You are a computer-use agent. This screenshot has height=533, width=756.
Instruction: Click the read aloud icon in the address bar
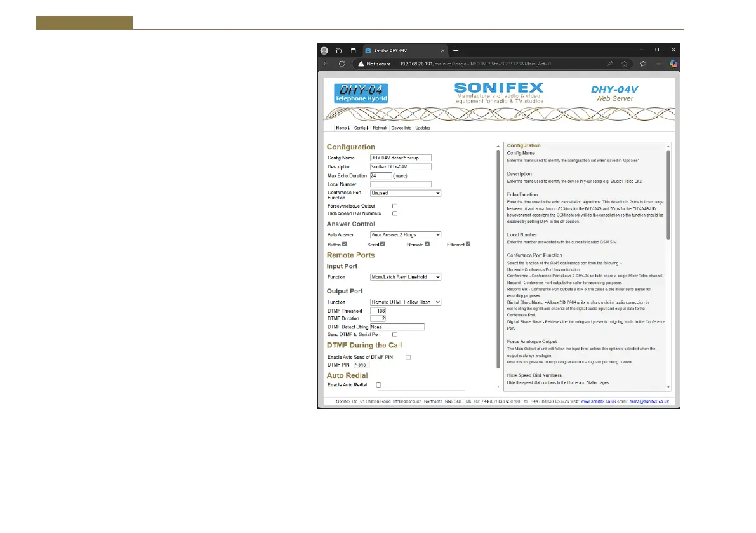tap(610, 64)
